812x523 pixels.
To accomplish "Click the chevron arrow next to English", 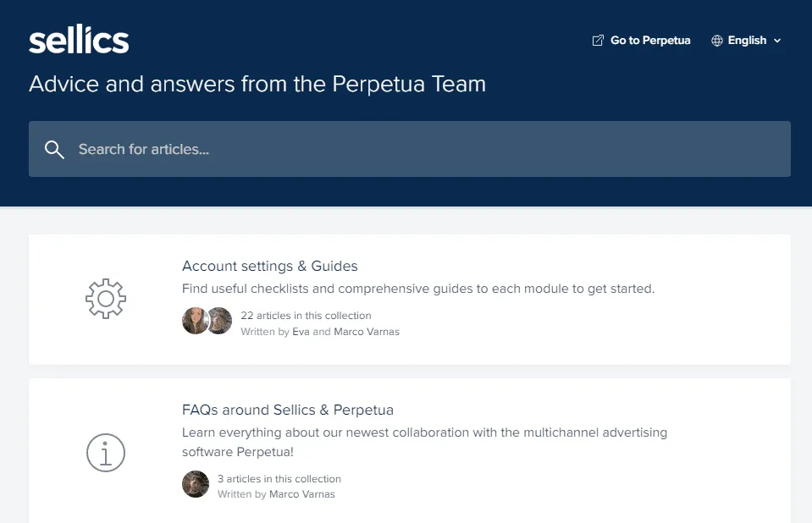I will (777, 41).
